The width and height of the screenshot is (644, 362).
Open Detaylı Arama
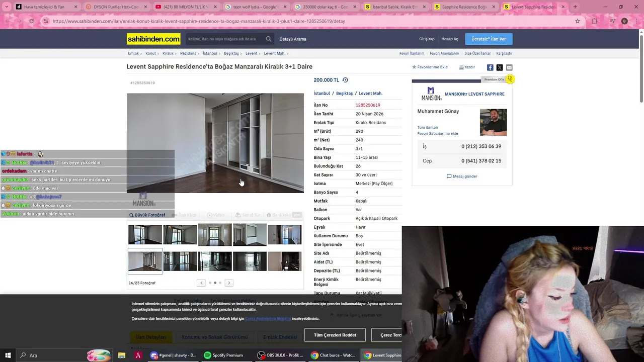click(x=293, y=39)
